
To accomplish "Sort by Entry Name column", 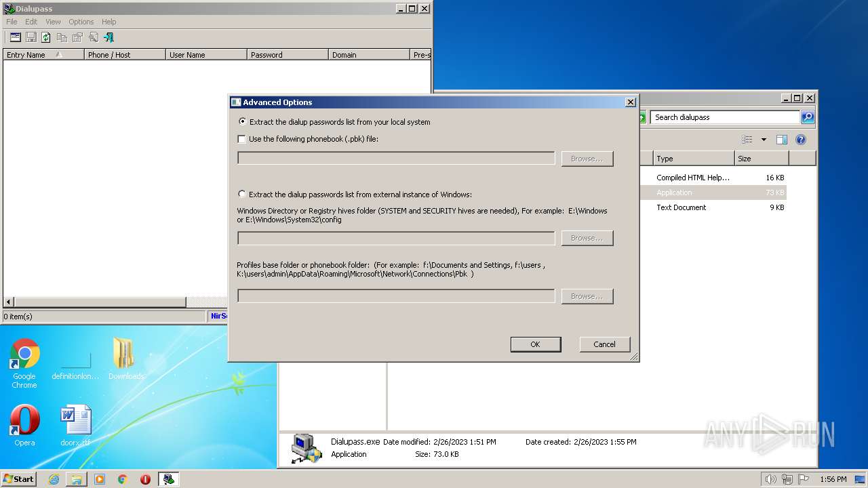I will [x=43, y=55].
